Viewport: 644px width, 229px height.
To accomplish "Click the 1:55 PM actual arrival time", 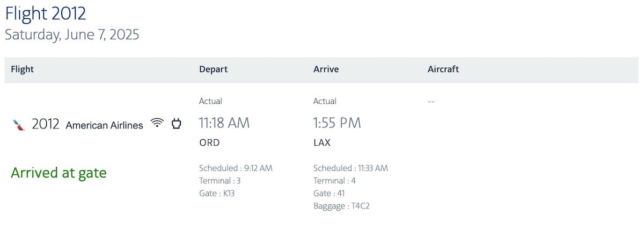I will tap(337, 123).
